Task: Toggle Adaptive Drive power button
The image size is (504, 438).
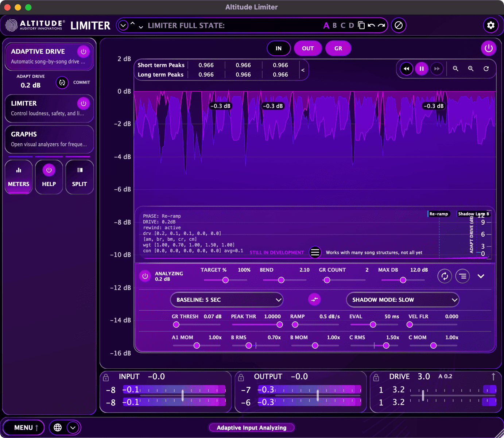Action: click(x=83, y=52)
